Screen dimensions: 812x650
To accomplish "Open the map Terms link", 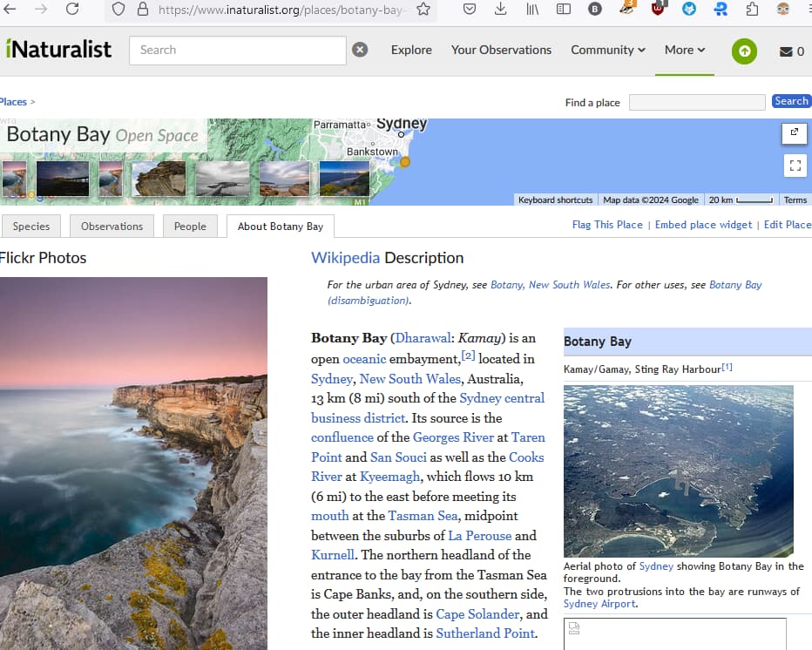I will tap(795, 200).
